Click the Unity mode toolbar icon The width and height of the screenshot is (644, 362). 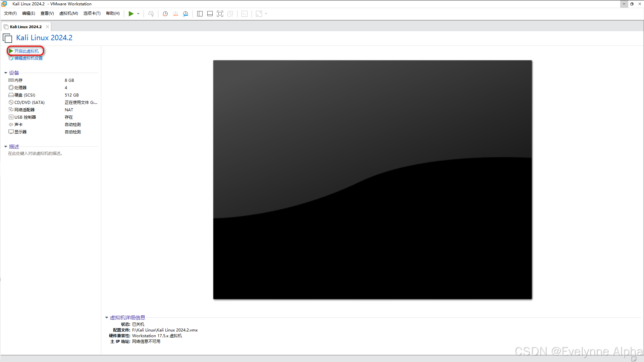(230, 14)
